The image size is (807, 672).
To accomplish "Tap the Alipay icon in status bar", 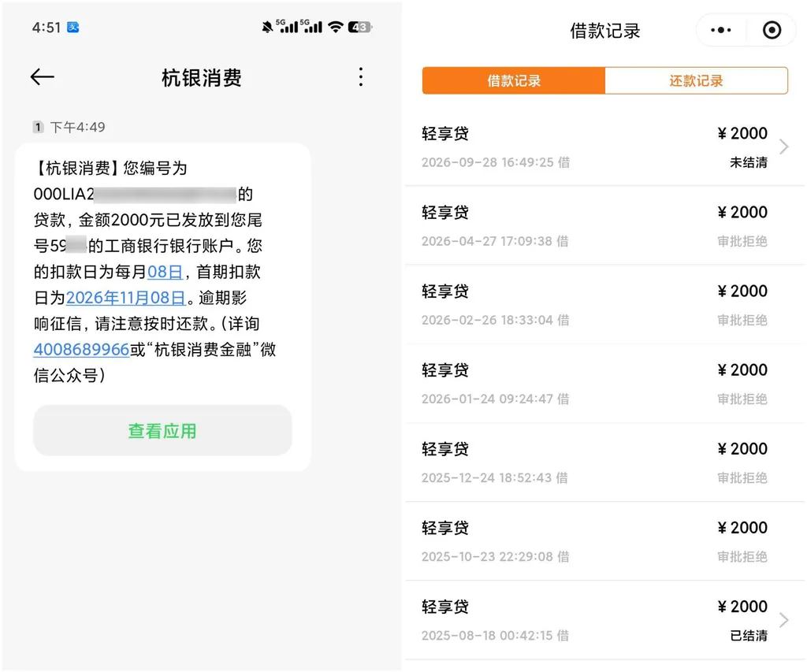I will [x=73, y=28].
